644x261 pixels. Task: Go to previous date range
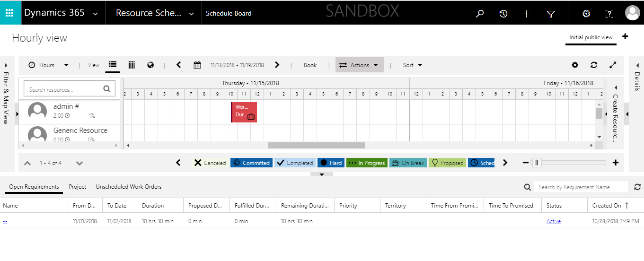pos(178,65)
